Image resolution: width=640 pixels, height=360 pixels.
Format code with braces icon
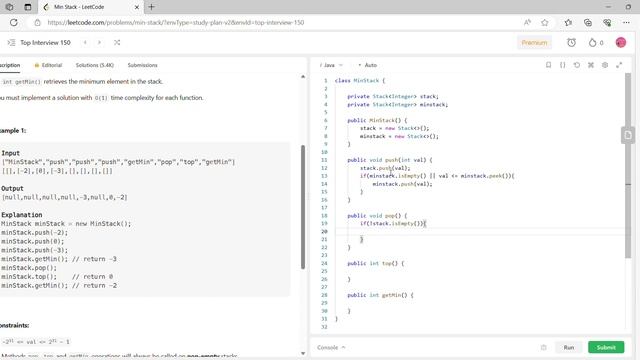pos(562,65)
